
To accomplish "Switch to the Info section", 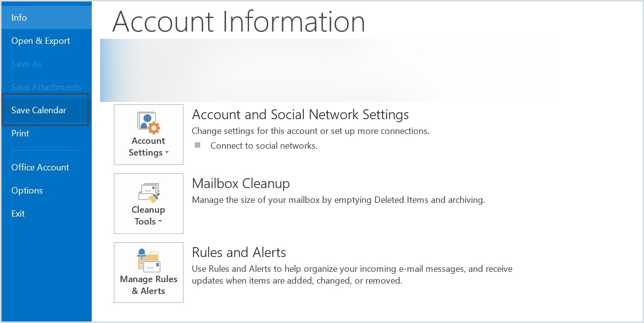I will click(19, 17).
